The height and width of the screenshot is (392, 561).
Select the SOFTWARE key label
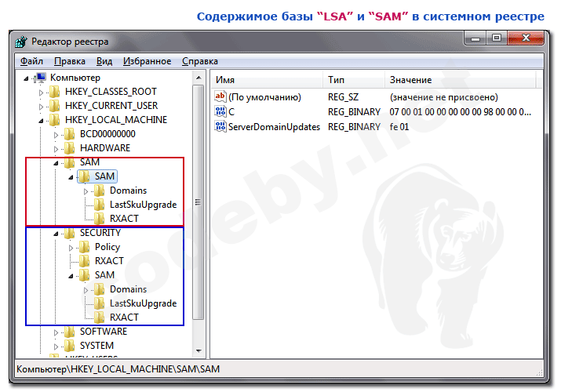click(x=104, y=332)
